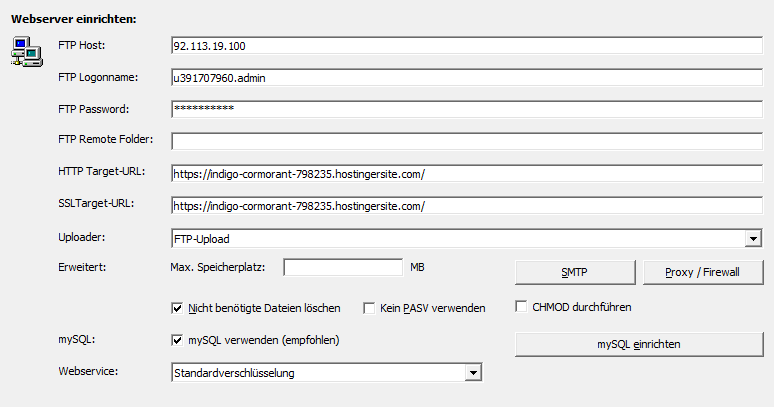Click the Webserver einrichten heading
774x407 pixels.
[x=74, y=19]
